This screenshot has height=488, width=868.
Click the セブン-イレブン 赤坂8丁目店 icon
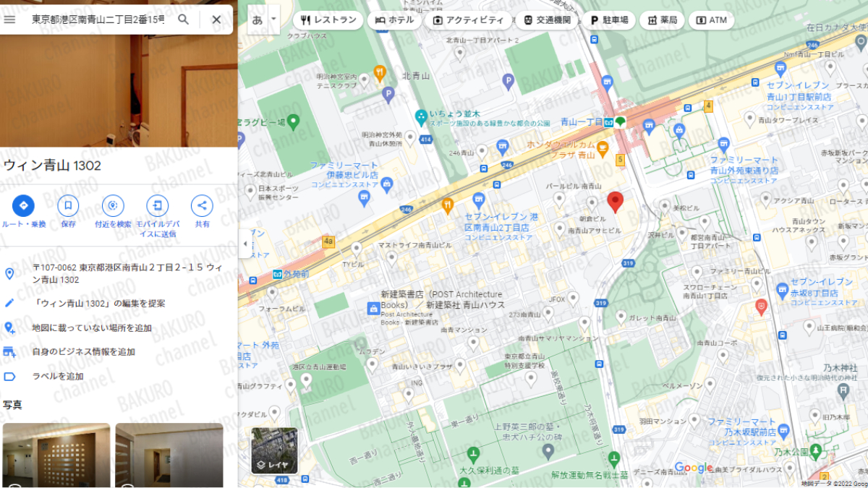782,291
